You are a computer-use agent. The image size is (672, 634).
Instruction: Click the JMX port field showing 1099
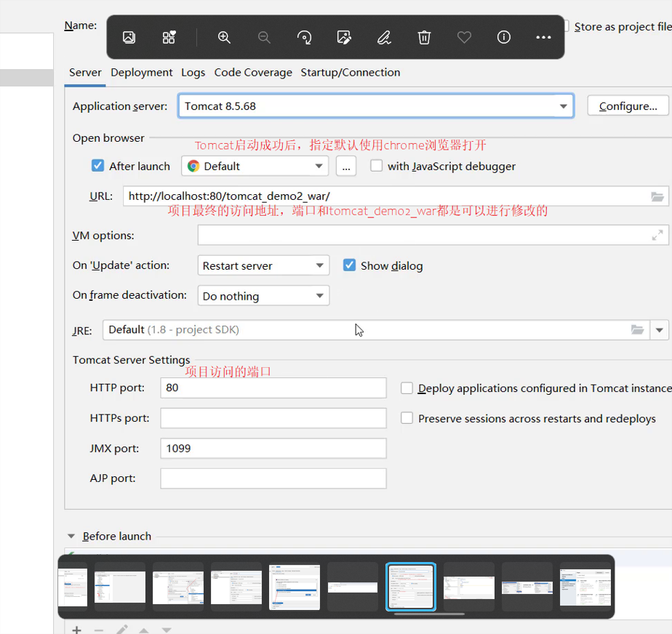[x=273, y=448]
